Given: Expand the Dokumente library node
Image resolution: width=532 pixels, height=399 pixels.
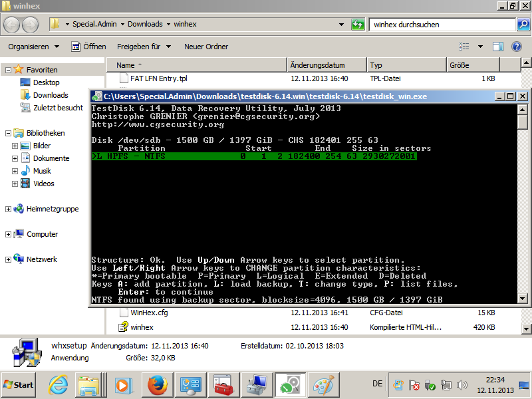Looking at the screenshot, I should click(x=15, y=158).
